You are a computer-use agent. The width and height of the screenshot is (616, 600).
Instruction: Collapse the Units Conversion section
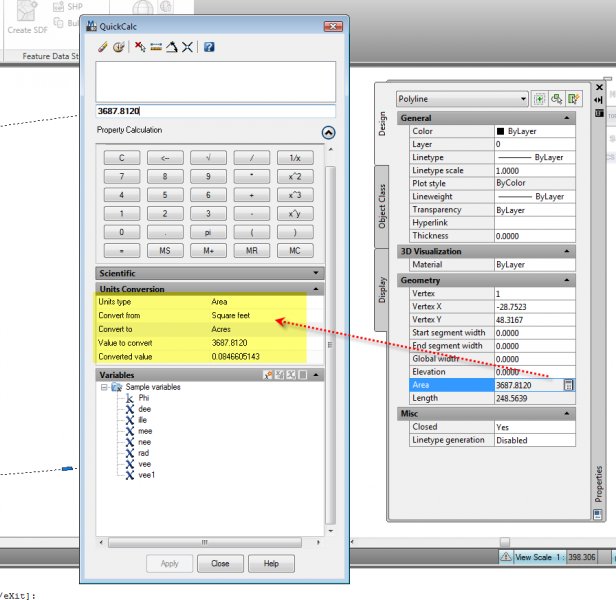click(x=316, y=289)
